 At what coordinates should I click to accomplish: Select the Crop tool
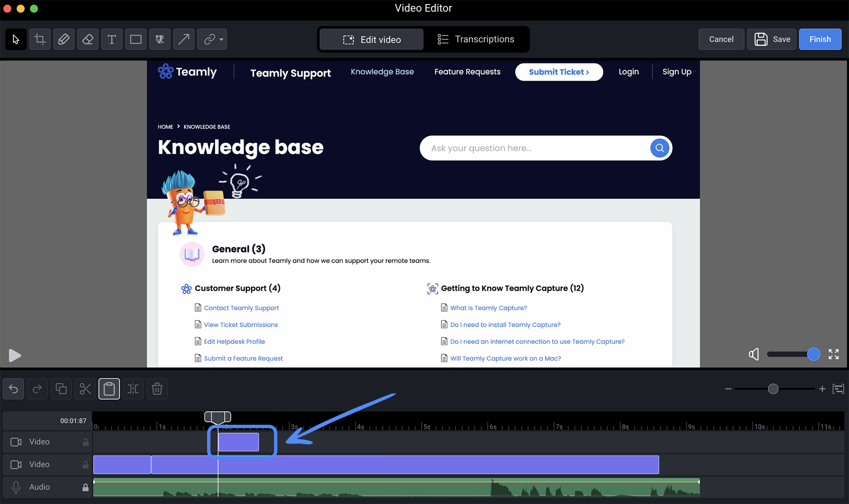coord(40,39)
